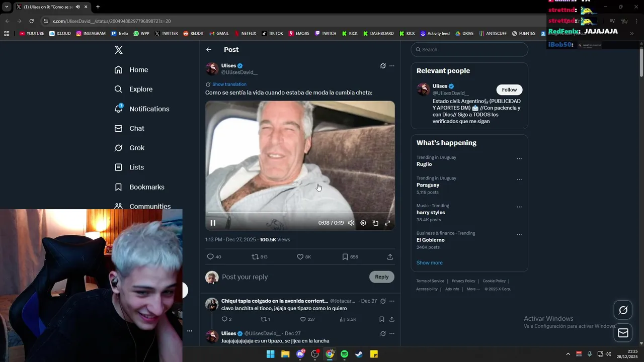Open more options for Ruglio trend
Viewport: 644px width, 362px height.
[519, 159]
